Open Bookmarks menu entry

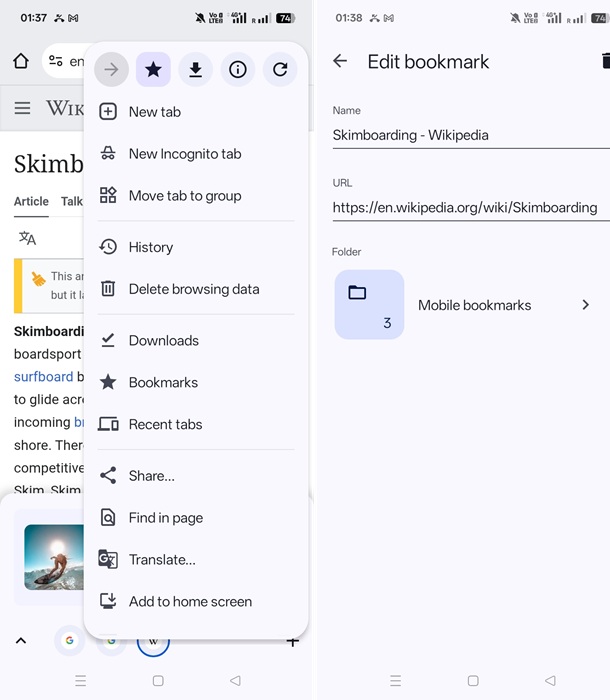click(x=196, y=382)
